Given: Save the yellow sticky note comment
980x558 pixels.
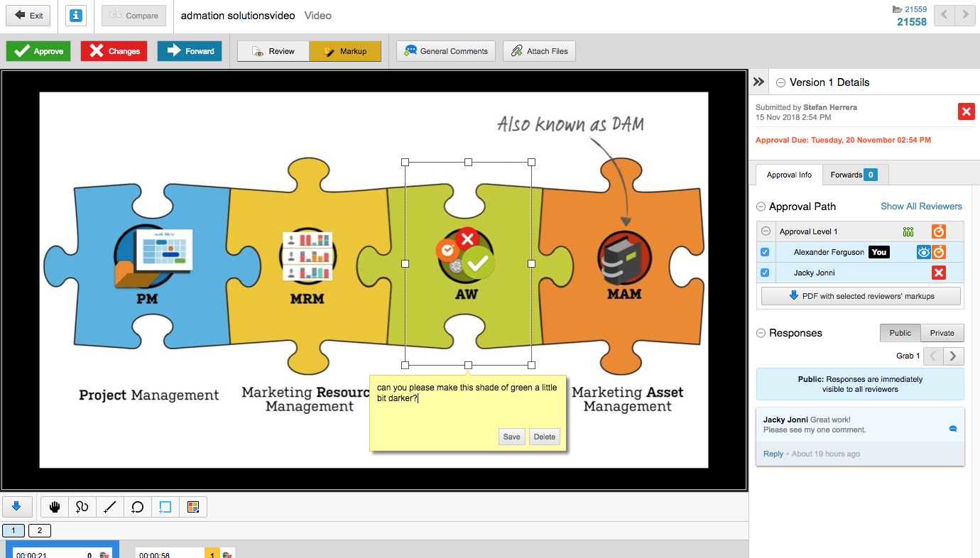Looking at the screenshot, I should tap(511, 437).
